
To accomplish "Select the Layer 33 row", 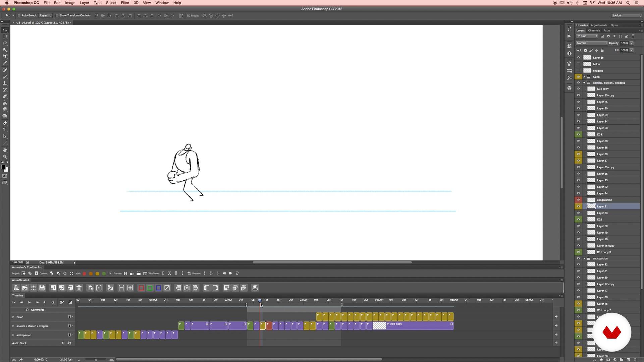I will tap(607, 213).
